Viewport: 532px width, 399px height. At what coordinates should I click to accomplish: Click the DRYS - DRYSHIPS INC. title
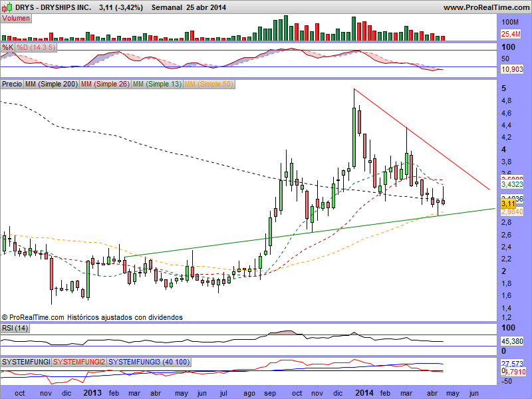click(53, 7)
